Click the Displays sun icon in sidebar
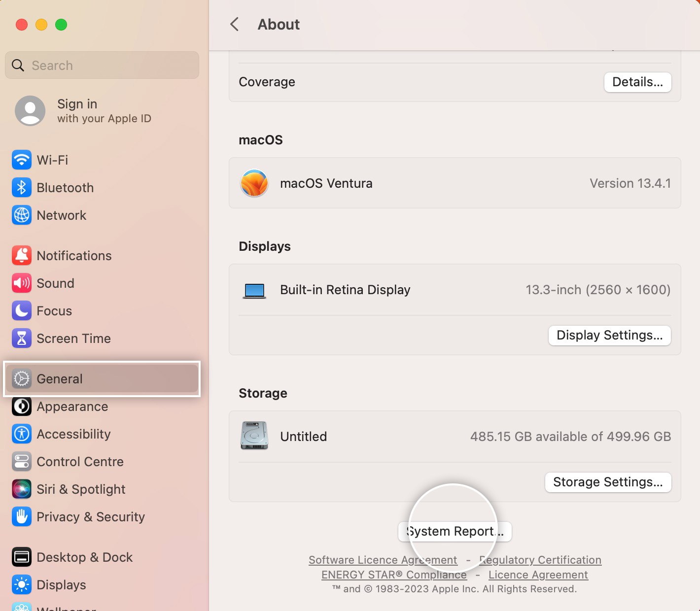Image resolution: width=700 pixels, height=611 pixels. (22, 584)
